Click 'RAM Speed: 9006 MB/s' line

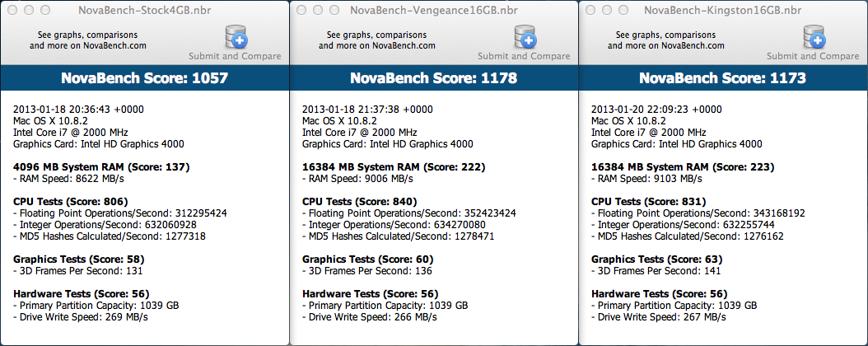(357, 179)
